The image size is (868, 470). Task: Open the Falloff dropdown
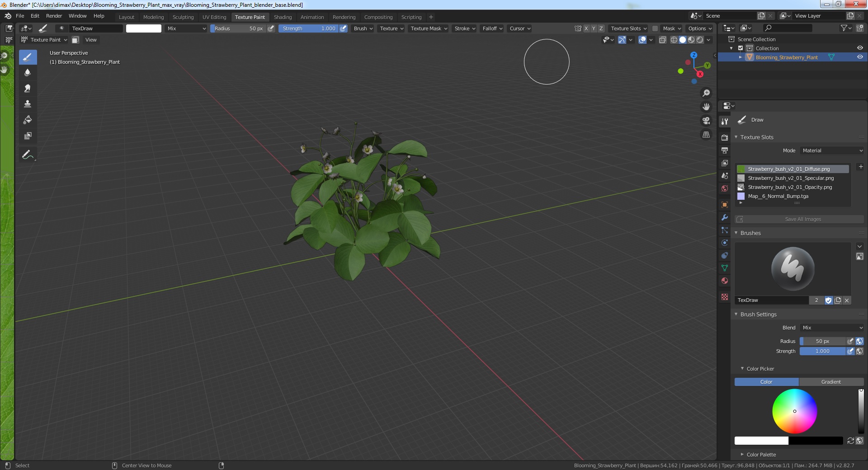[x=492, y=28]
